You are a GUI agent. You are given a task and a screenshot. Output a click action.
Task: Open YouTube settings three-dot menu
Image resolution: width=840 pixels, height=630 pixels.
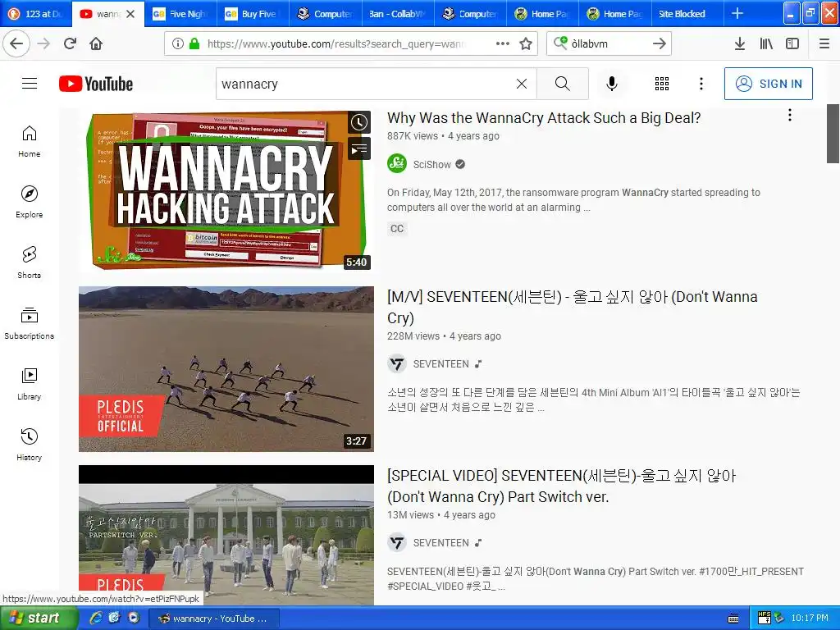point(701,84)
